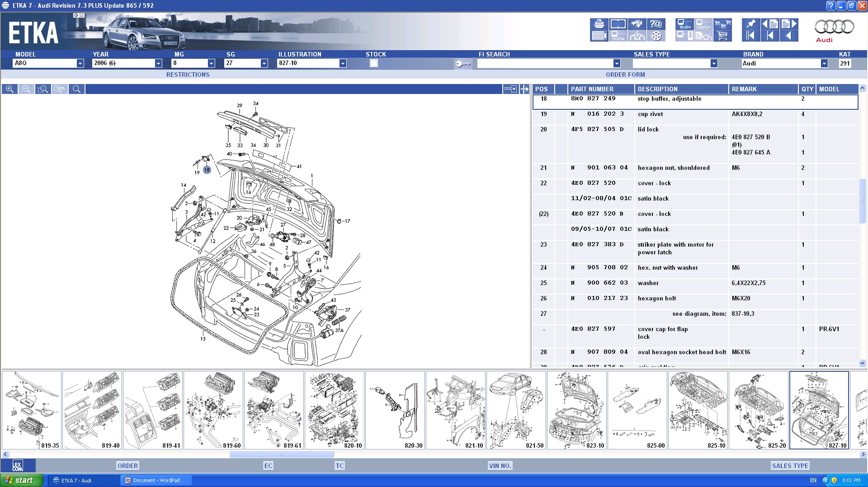Click the plain magnifier icon

pyautogui.click(x=76, y=89)
